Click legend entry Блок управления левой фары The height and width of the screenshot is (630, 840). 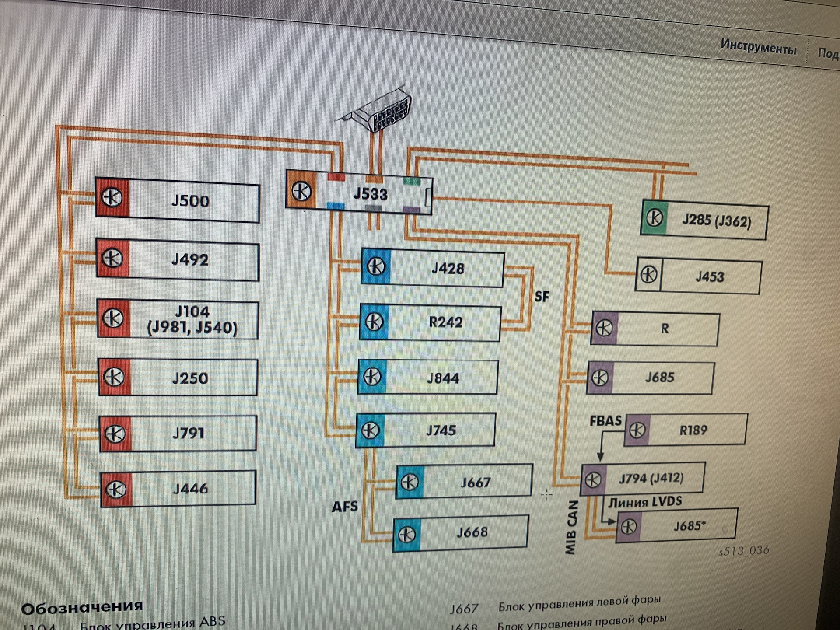pyautogui.click(x=580, y=603)
